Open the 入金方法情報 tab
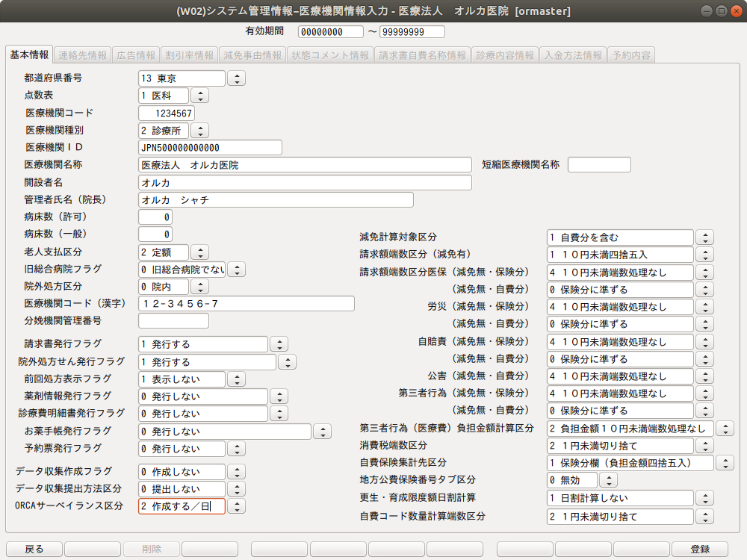 (573, 55)
